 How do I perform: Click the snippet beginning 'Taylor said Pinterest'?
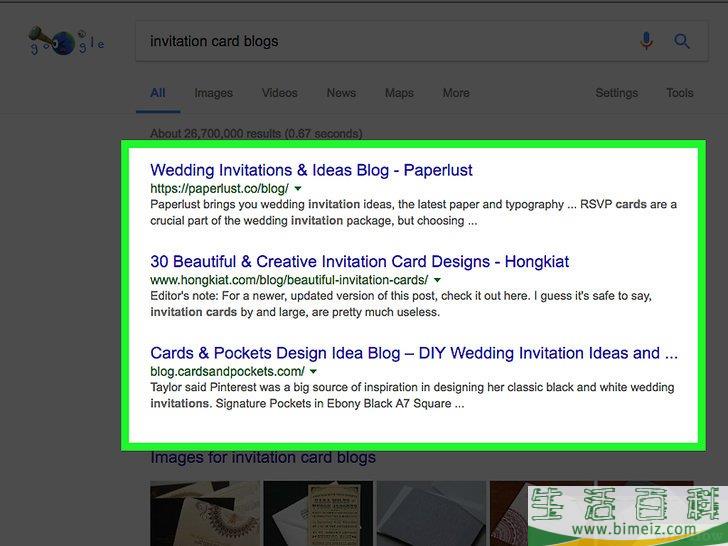tap(412, 395)
